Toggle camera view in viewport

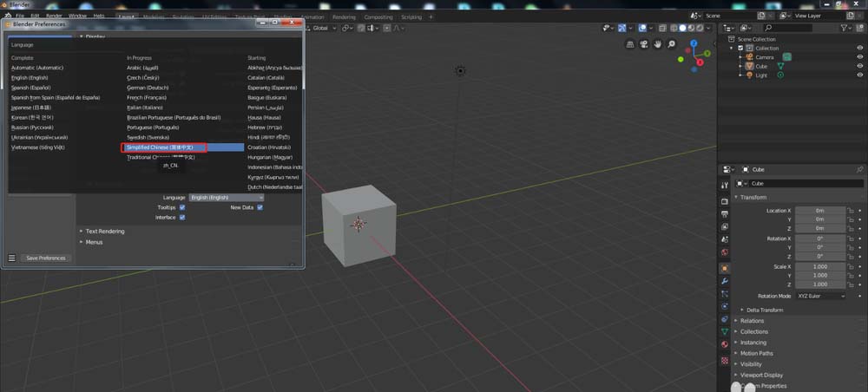coord(644,44)
